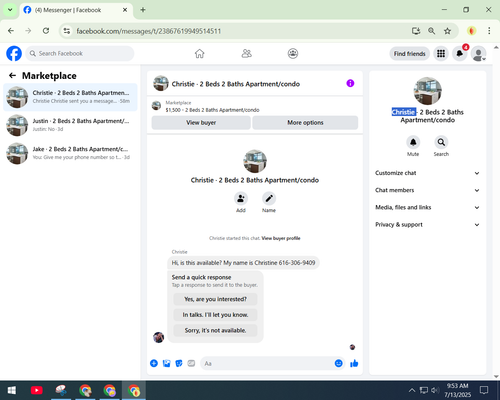Edit chat name with pencil icon
Viewport: 500px width, 400px height.
269,199
